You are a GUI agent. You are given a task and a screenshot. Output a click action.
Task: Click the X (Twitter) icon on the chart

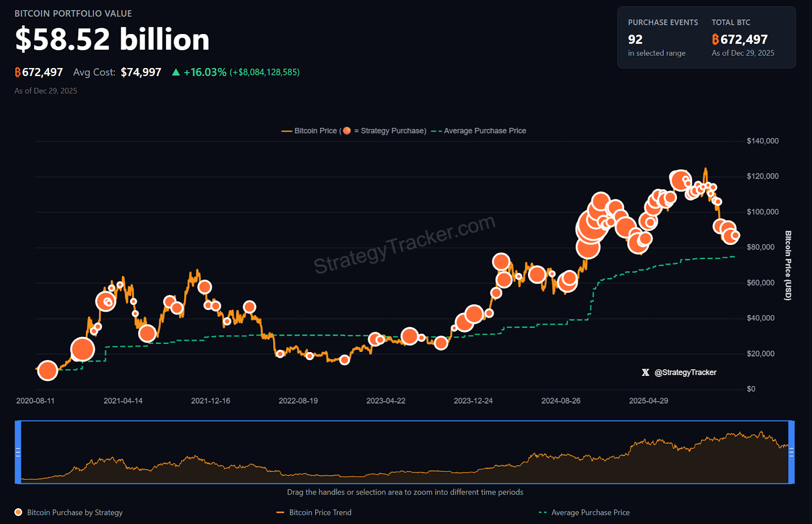point(645,372)
